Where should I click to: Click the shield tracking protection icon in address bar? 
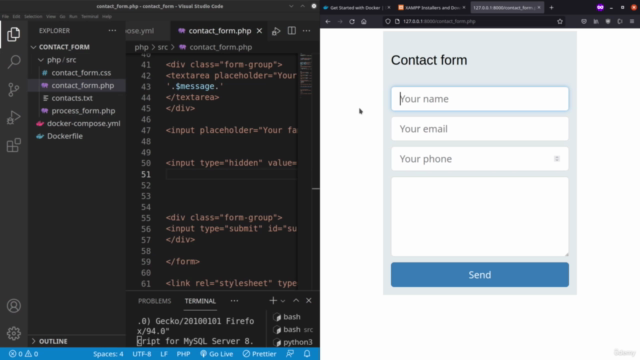(x=388, y=22)
